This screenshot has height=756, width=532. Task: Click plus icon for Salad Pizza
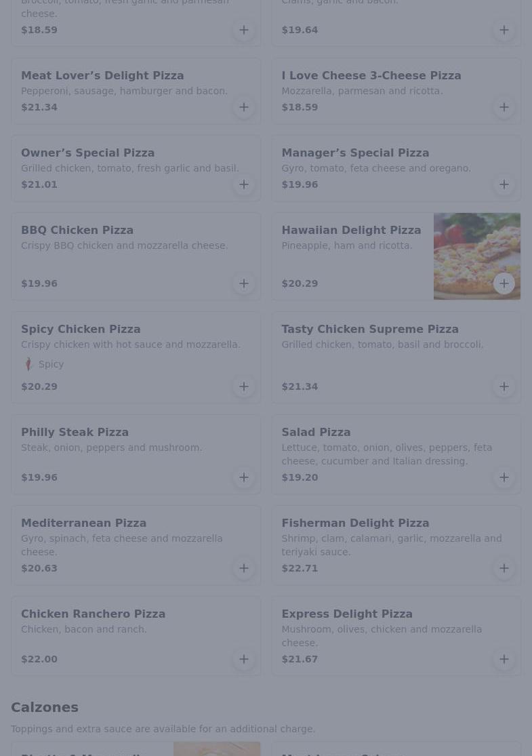pos(504,477)
